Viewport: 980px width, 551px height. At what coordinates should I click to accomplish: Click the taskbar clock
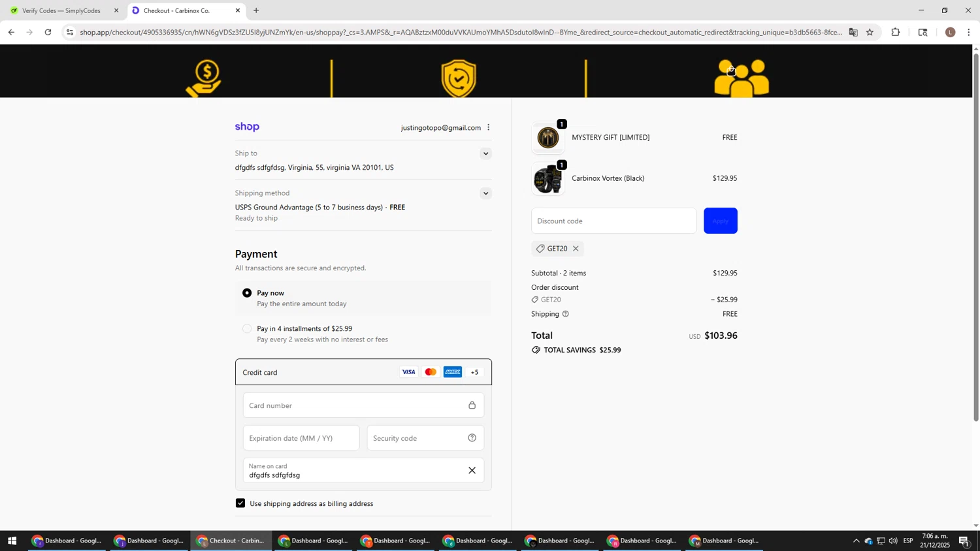coord(935,541)
